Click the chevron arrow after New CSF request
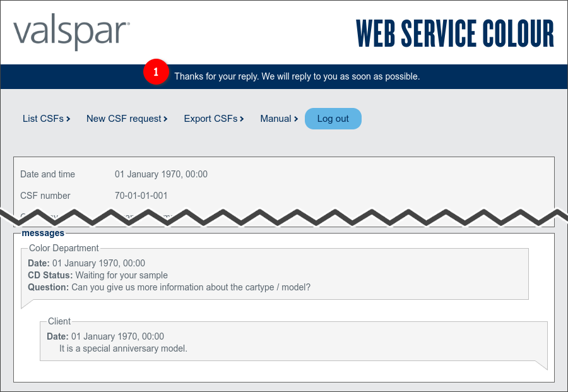 pyautogui.click(x=165, y=119)
